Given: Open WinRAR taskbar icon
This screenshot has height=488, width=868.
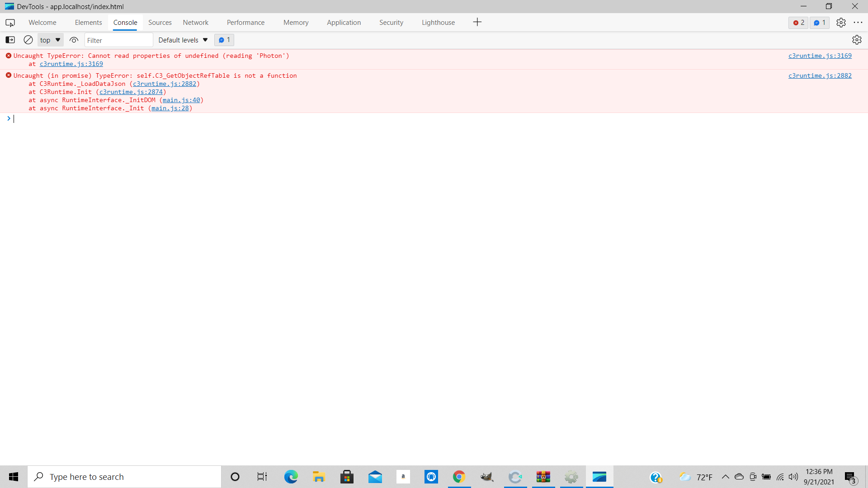Looking at the screenshot, I should [x=543, y=477].
